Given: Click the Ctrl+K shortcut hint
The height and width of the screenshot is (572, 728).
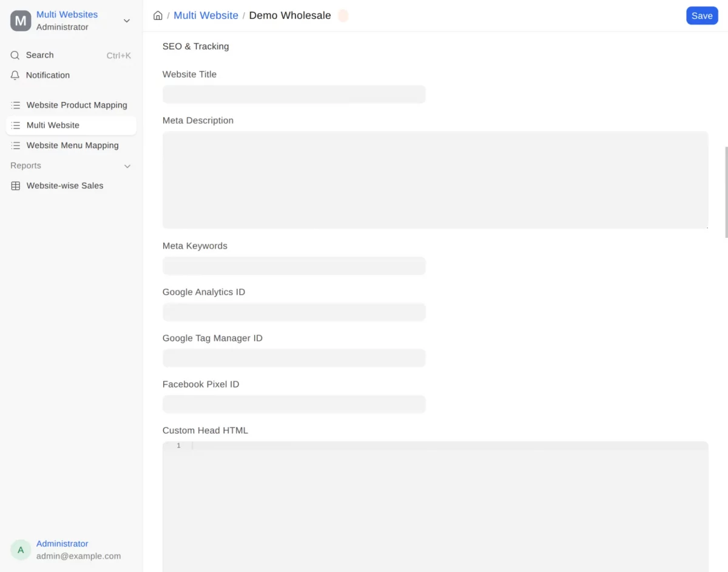Looking at the screenshot, I should (x=119, y=55).
